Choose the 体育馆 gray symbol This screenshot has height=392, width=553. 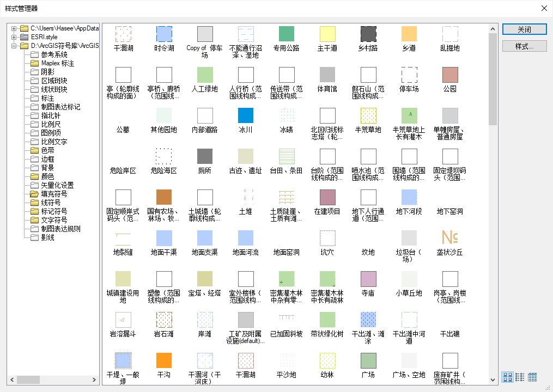pos(327,75)
